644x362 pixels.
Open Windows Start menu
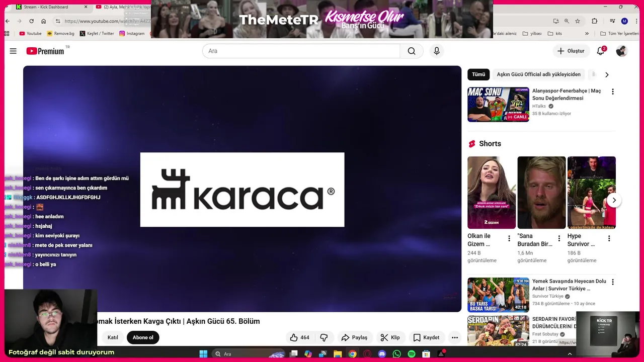[x=203, y=354]
